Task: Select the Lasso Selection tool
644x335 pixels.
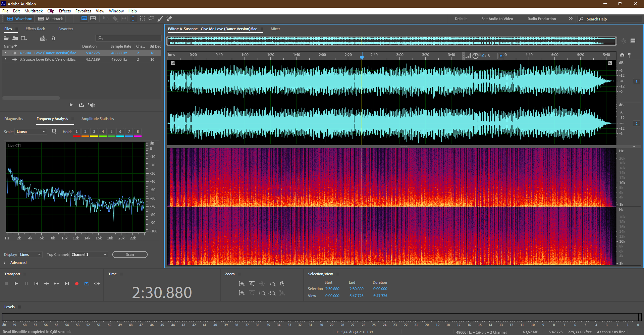Action: (x=151, y=19)
